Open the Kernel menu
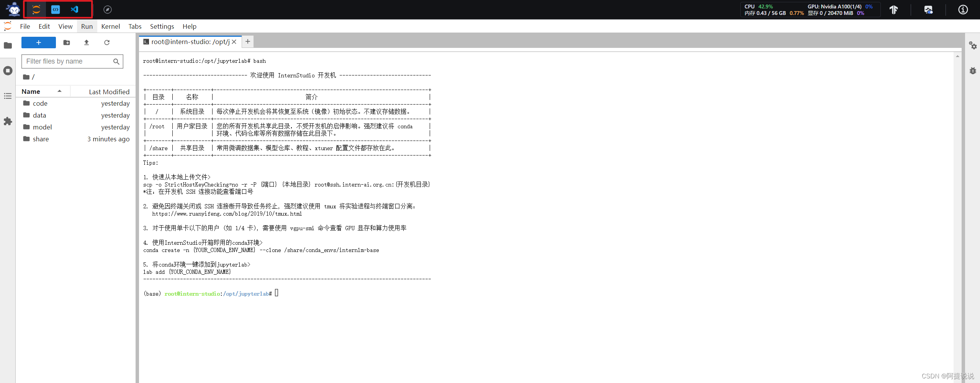The width and height of the screenshot is (980, 383). [x=111, y=26]
